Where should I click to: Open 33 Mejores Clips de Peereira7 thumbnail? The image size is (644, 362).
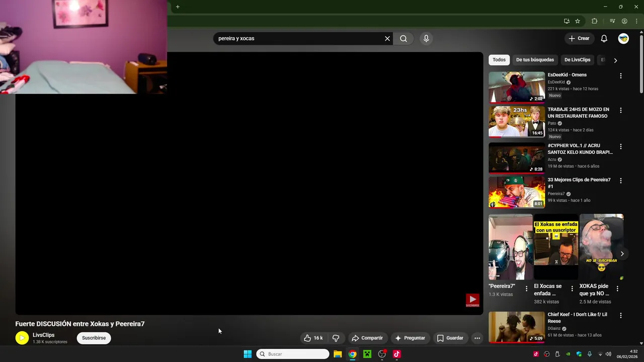tap(517, 192)
